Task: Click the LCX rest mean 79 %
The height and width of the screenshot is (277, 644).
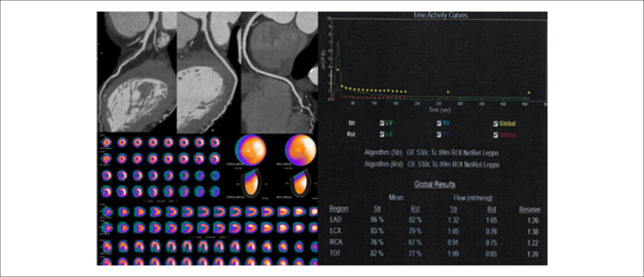Action: (415, 231)
